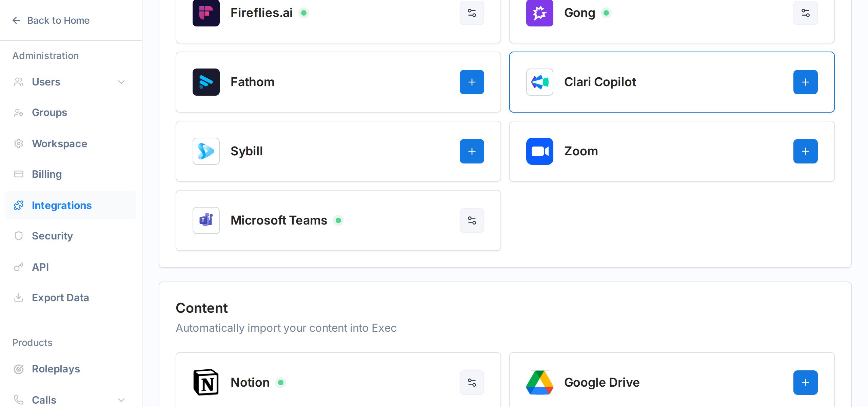Click the Workspace gear icon
The image size is (868, 407).
click(x=19, y=143)
